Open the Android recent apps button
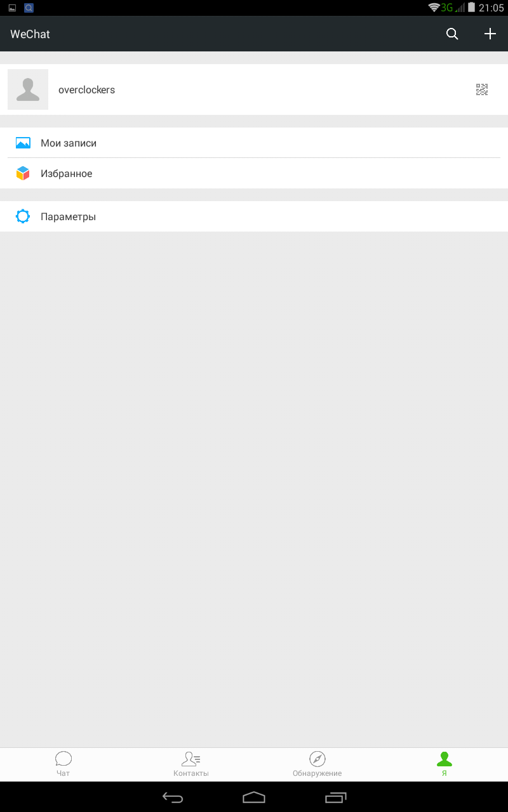Image resolution: width=508 pixels, height=812 pixels. click(x=336, y=797)
